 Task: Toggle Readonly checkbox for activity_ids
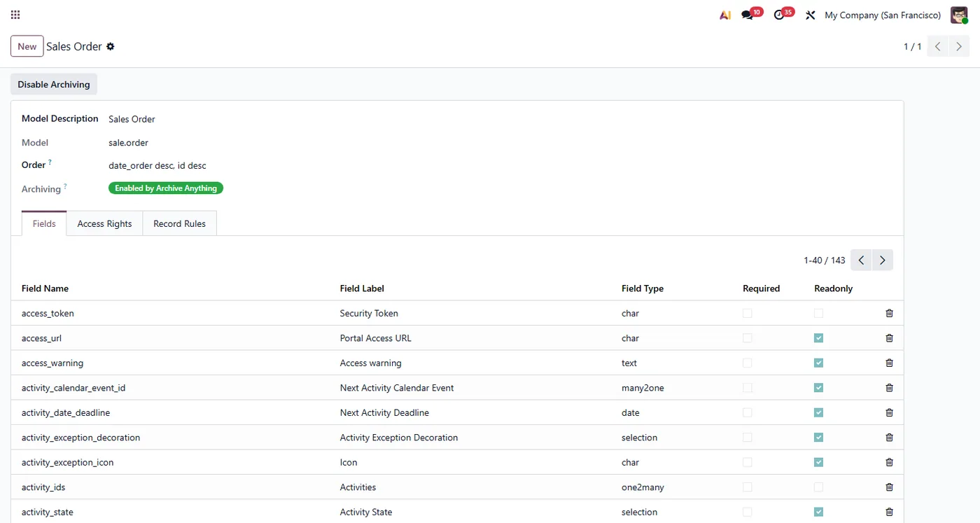tap(818, 487)
